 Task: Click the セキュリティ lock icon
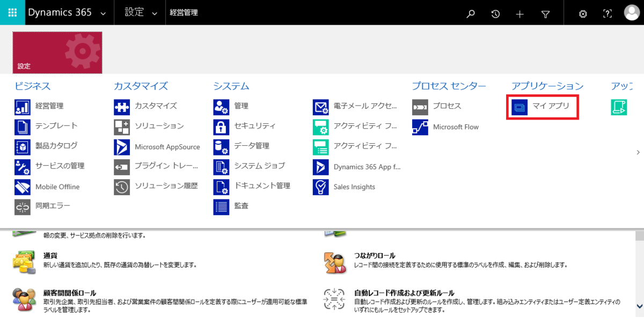221,127
